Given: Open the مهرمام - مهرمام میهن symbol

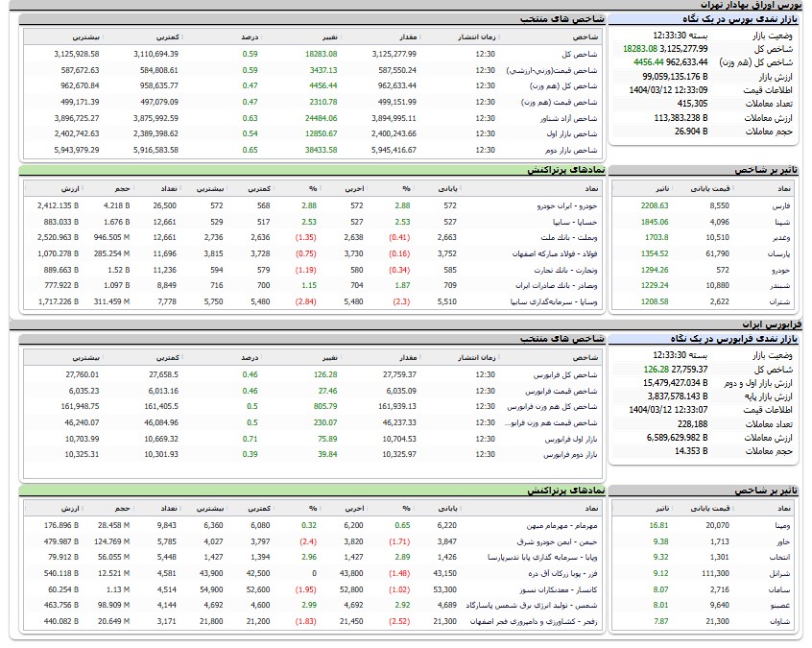Looking at the screenshot, I should pos(570,525).
